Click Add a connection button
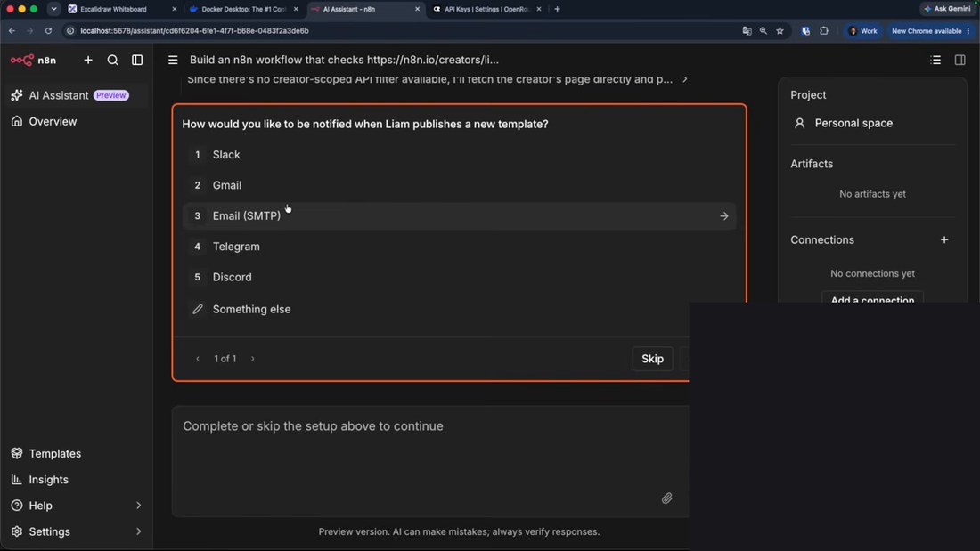Viewport: 980px width, 551px height. (x=872, y=298)
